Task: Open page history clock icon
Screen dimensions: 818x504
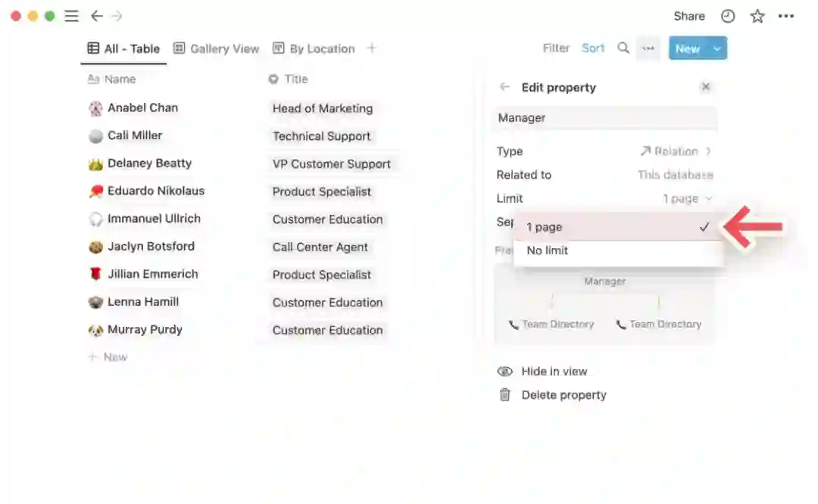Action: pyautogui.click(x=728, y=16)
